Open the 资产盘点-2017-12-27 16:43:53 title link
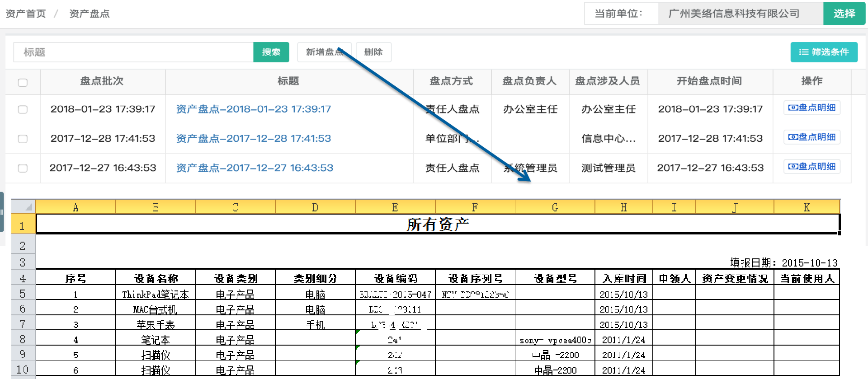 (x=254, y=168)
